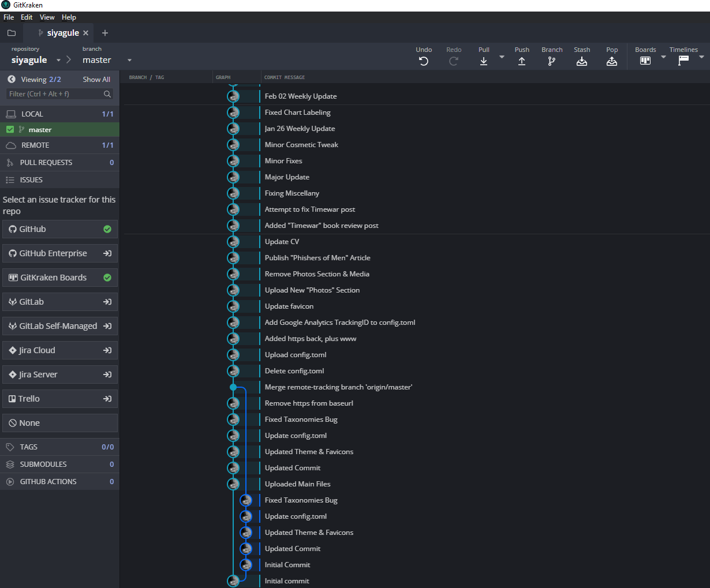The height and width of the screenshot is (588, 710).
Task: Click the folder icon for repository management
Action: pos(12,33)
